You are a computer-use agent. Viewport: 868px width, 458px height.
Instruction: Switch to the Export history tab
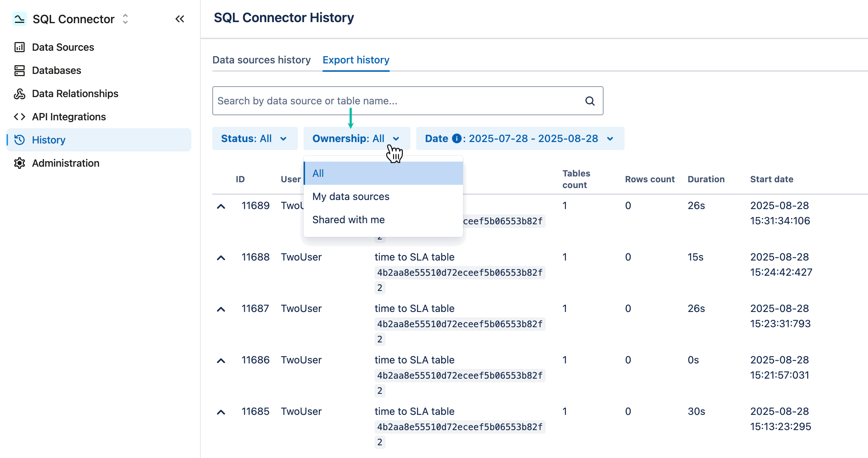356,60
